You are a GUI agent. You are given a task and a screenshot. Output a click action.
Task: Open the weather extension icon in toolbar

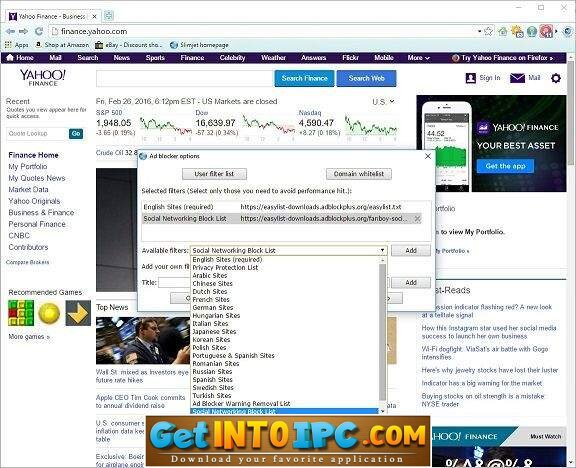click(x=518, y=32)
